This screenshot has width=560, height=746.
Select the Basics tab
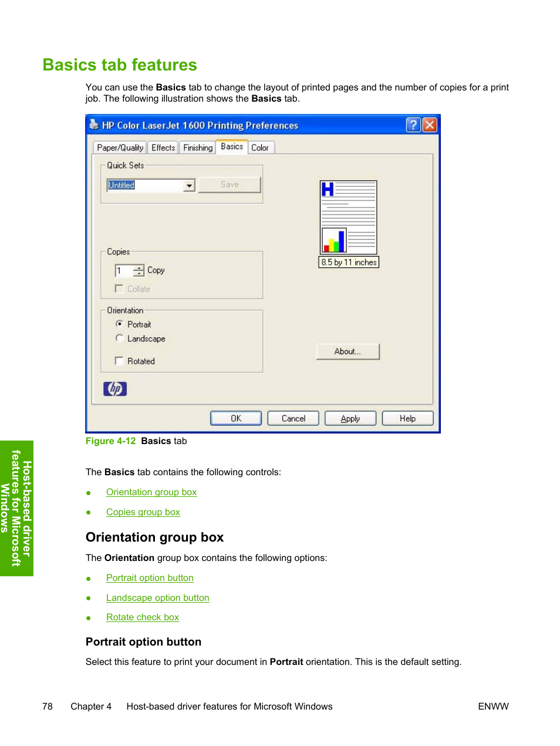(232, 146)
